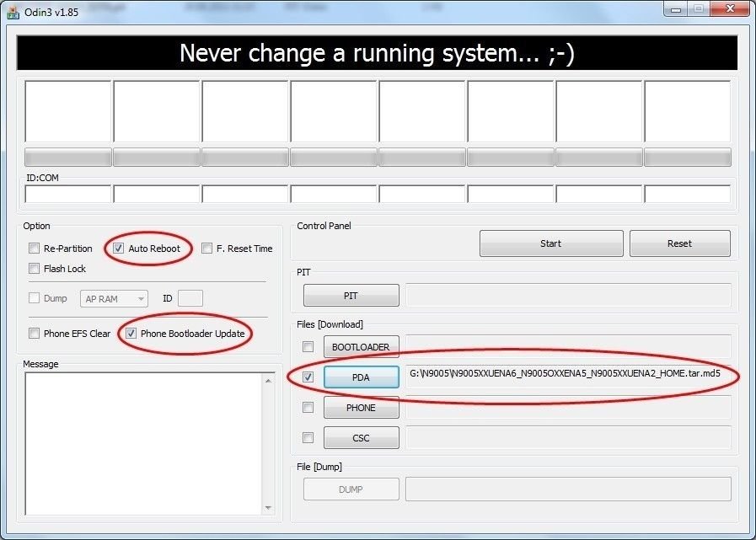Open the PIT file chooser button
The image size is (756, 540).
(351, 296)
